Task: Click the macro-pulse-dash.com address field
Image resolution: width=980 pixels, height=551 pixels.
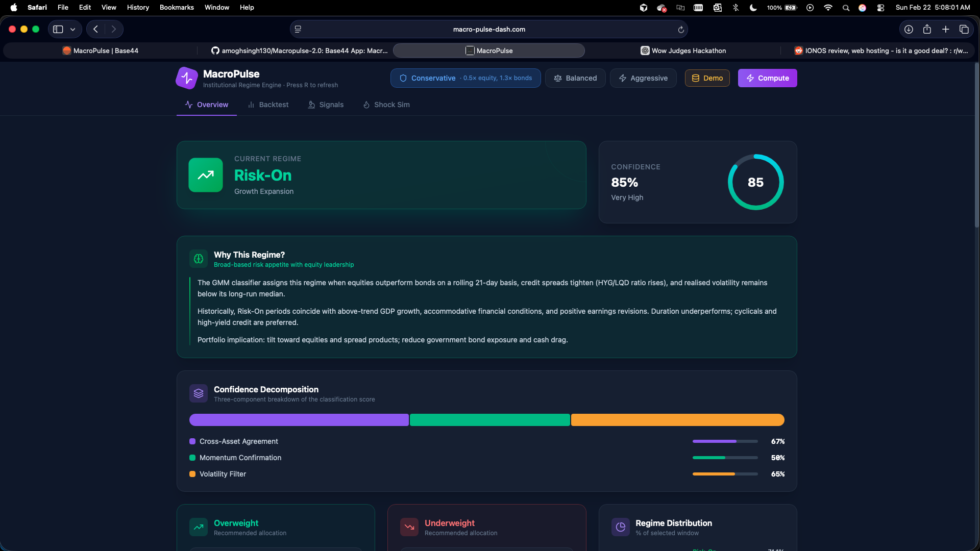Action: 488,30
